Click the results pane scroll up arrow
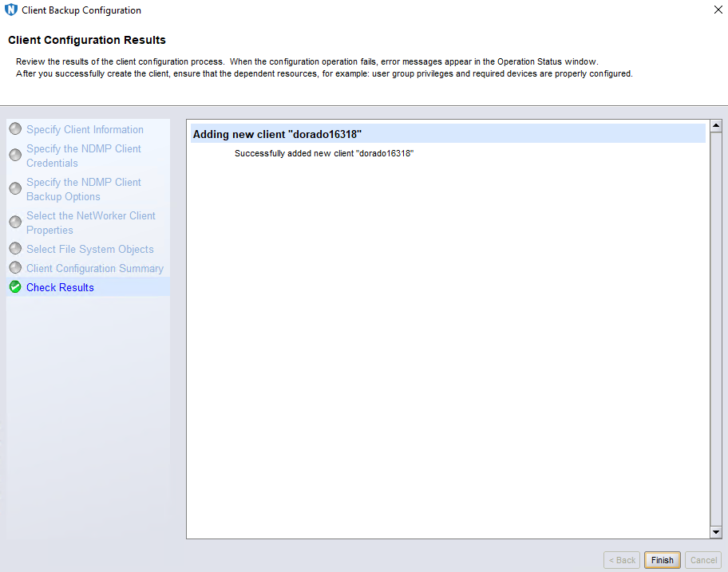Screen dimensions: 728x572 716,125
